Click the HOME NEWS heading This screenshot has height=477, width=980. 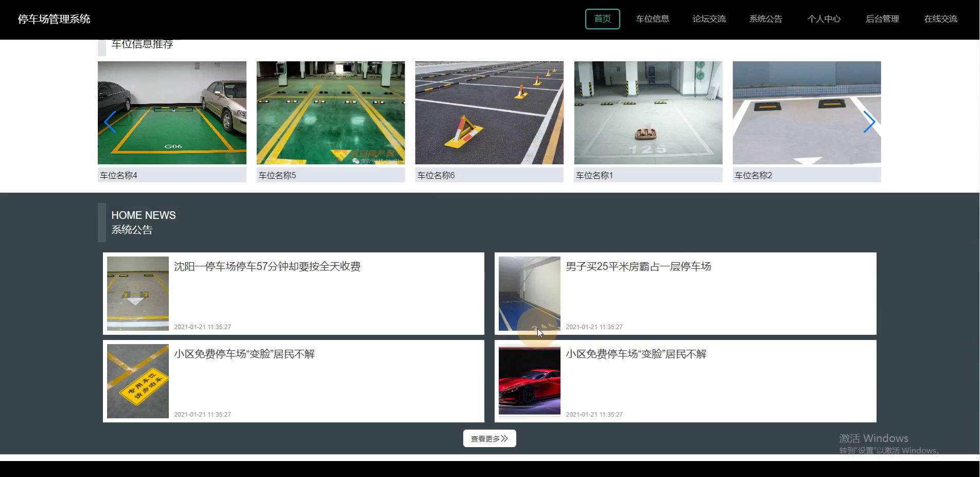click(144, 215)
